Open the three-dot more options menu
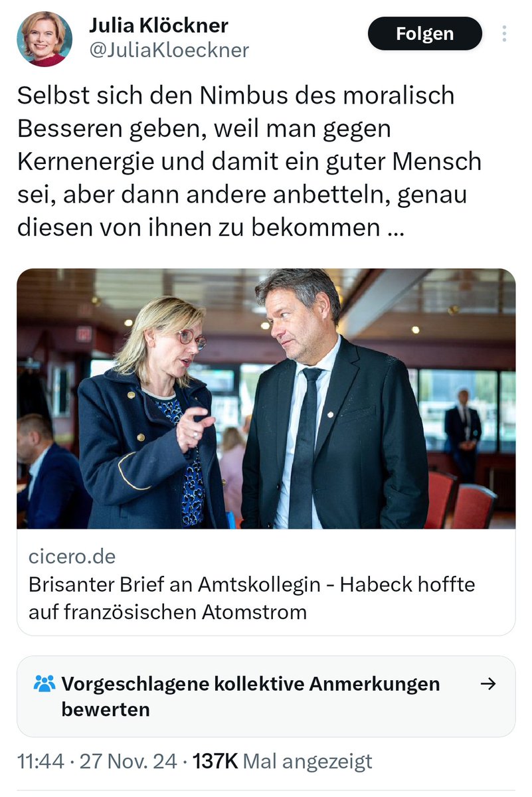 click(504, 33)
